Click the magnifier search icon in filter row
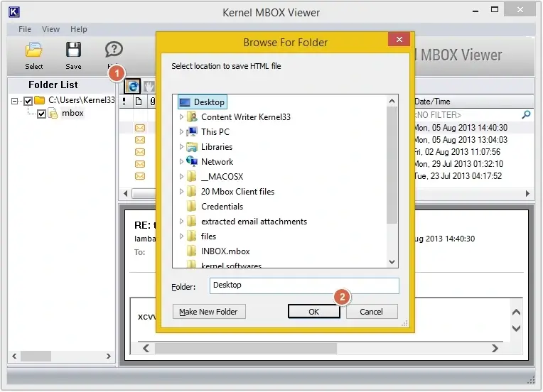This screenshot has height=392, width=543. (526, 114)
